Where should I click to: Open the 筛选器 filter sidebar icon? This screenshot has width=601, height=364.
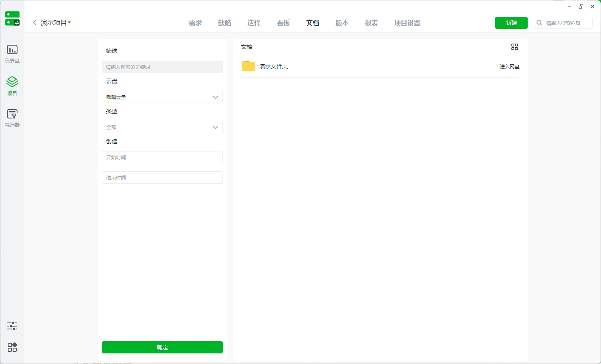point(12,118)
